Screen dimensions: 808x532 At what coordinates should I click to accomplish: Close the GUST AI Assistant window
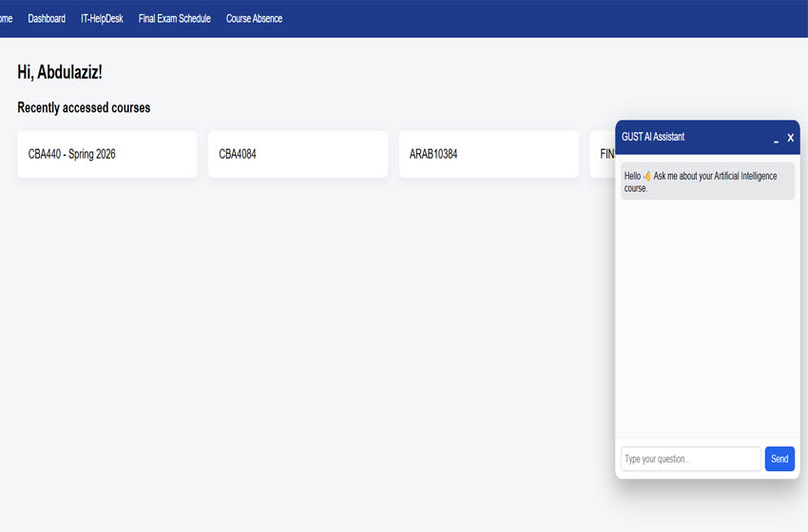[791, 138]
